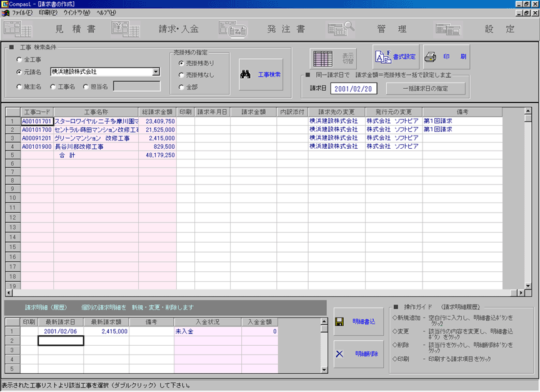Open the ヘルプ menu
The width and height of the screenshot is (540, 392).
(x=106, y=13)
